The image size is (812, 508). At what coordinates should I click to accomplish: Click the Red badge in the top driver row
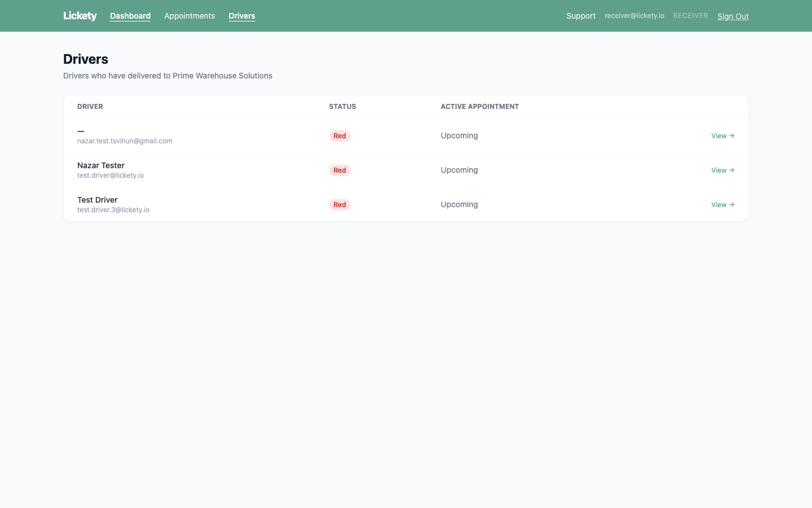point(339,135)
